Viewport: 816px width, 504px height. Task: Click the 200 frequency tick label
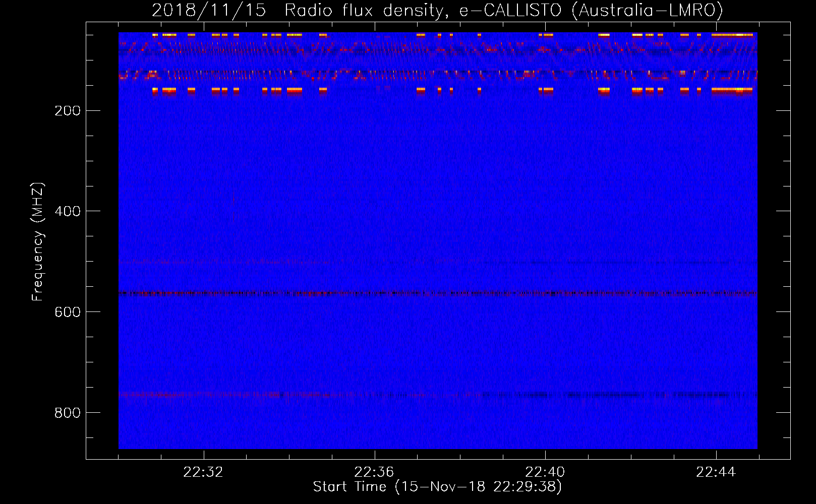click(68, 110)
